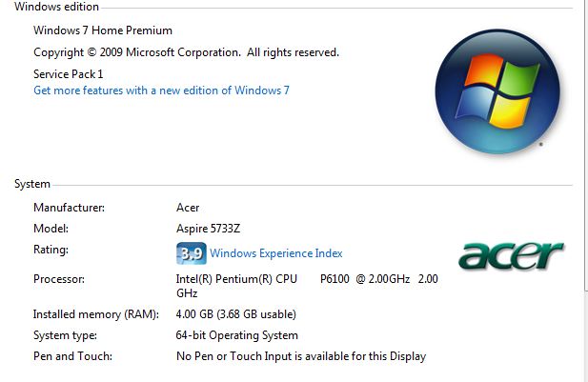Click the Service Pack 1 text
Image resolution: width=588 pixels, height=382 pixels.
[x=69, y=74]
